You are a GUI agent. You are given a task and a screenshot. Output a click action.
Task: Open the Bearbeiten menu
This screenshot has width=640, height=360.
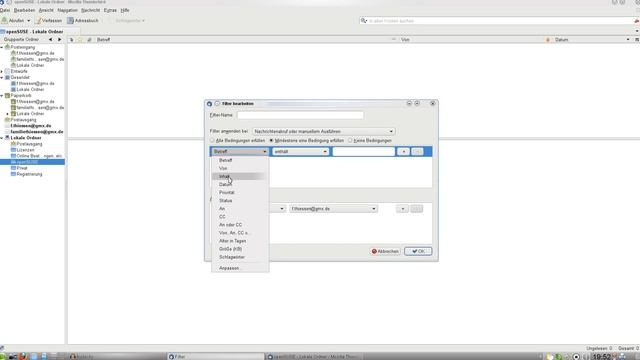[x=24, y=10]
